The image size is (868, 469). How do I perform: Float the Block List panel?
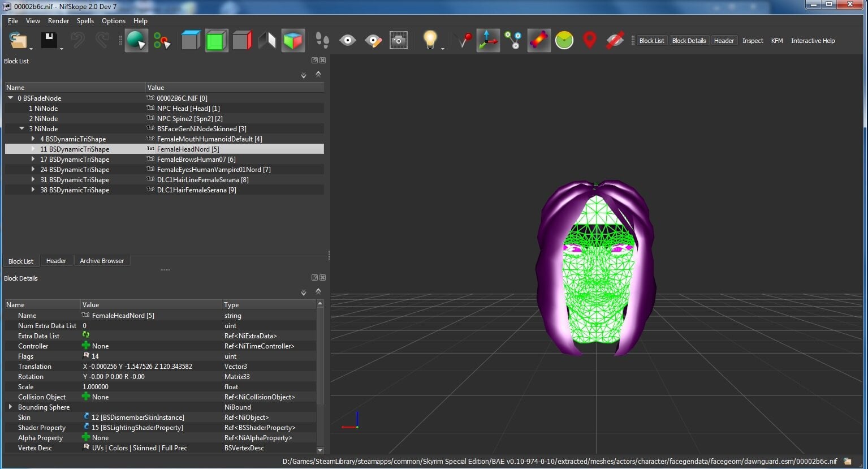point(314,61)
